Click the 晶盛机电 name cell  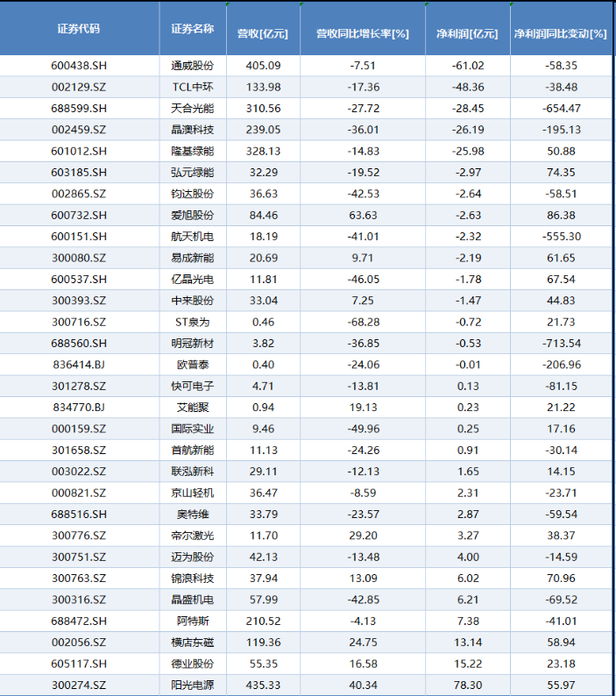(x=193, y=600)
